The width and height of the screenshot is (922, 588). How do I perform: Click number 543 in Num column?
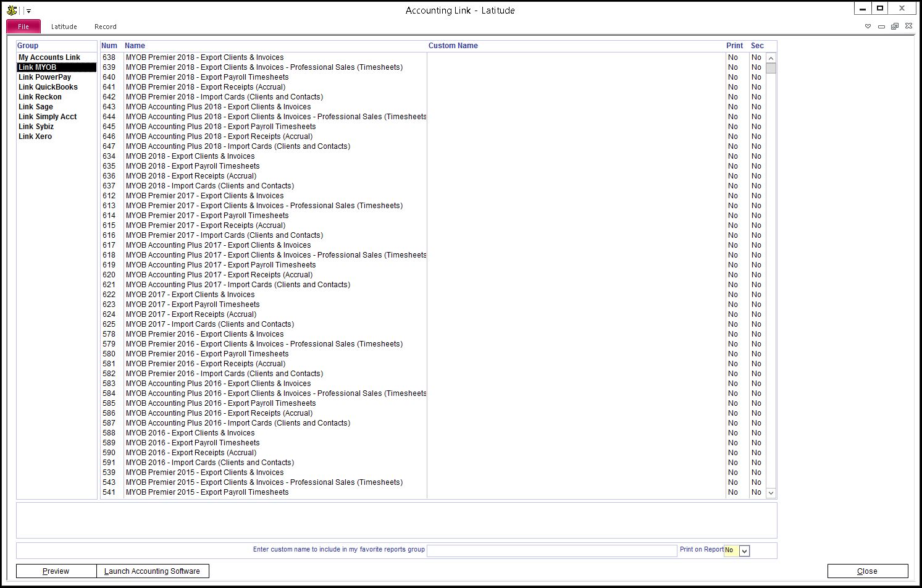pyautogui.click(x=109, y=482)
